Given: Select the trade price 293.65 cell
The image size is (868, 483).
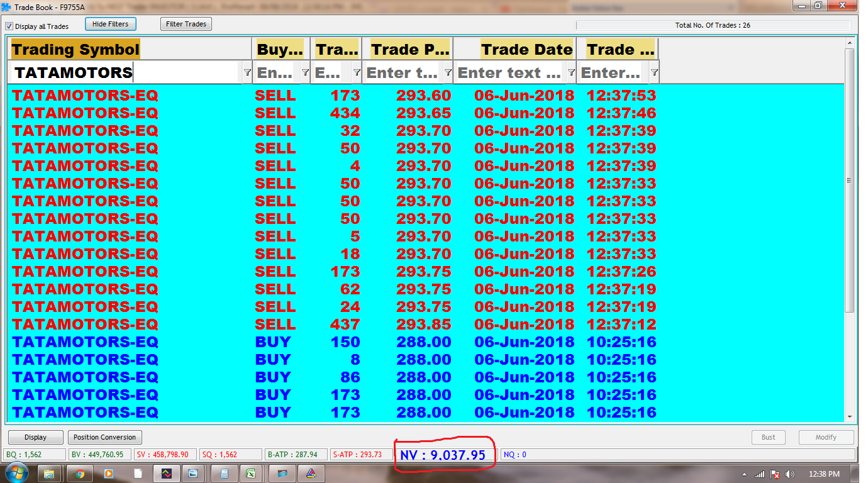Looking at the screenshot, I should (423, 113).
